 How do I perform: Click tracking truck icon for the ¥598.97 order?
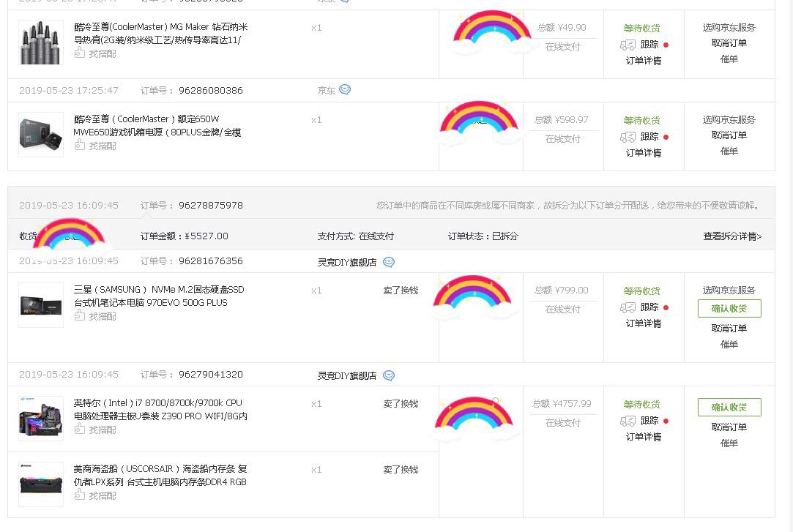click(x=628, y=137)
